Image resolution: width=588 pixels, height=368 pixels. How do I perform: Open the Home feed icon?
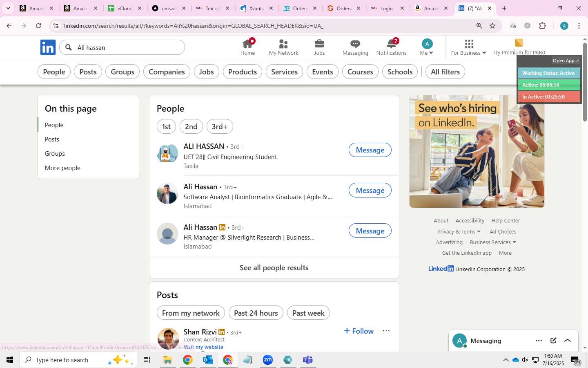[x=247, y=47]
